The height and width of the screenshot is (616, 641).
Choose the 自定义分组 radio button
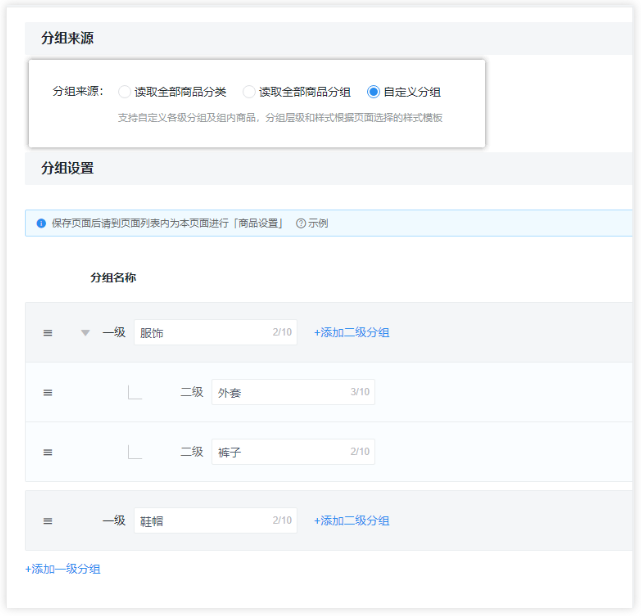pyautogui.click(x=374, y=92)
